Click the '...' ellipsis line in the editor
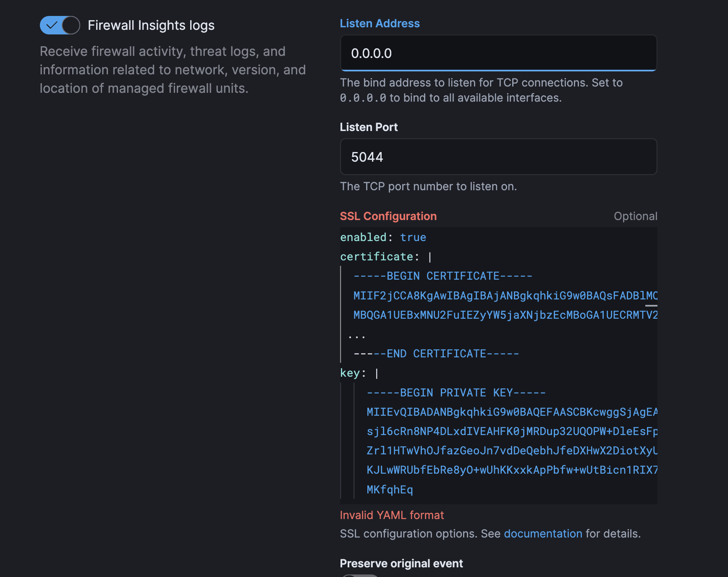Screen dimensions: 728x577 (x=357, y=335)
